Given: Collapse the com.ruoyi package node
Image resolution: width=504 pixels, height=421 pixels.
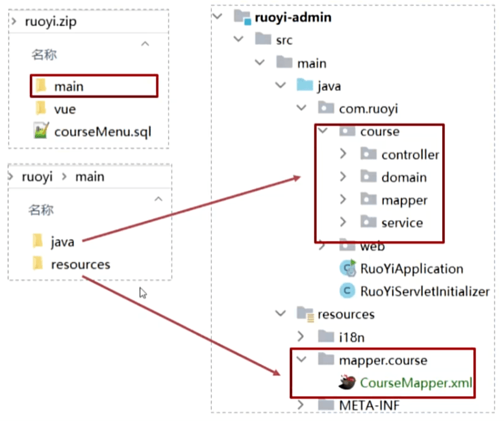Looking at the screenshot, I should pyautogui.click(x=301, y=108).
